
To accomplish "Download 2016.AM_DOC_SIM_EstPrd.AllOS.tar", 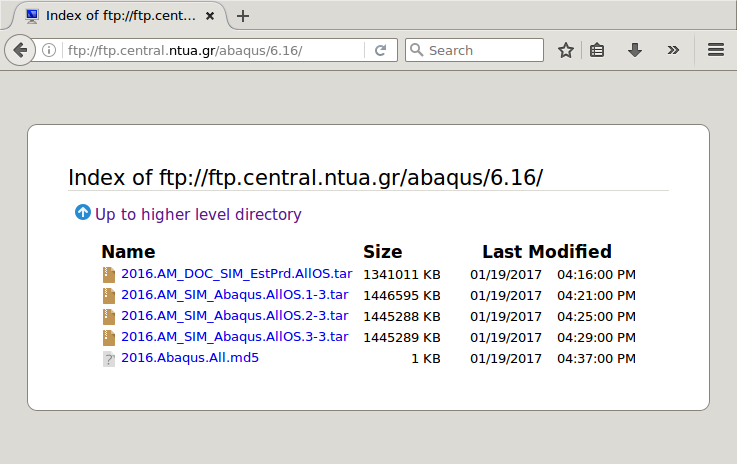I will coord(236,274).
